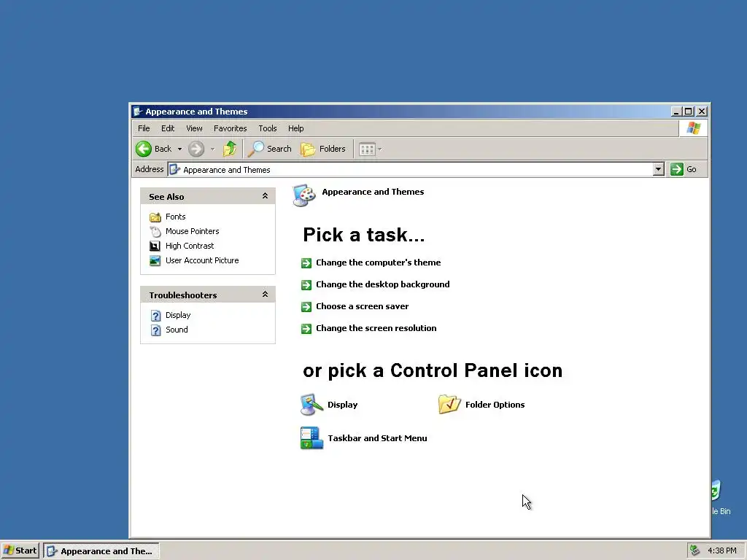The height and width of the screenshot is (560, 747).
Task: Click the Windows flag logo in the menu bar
Action: tap(694, 128)
